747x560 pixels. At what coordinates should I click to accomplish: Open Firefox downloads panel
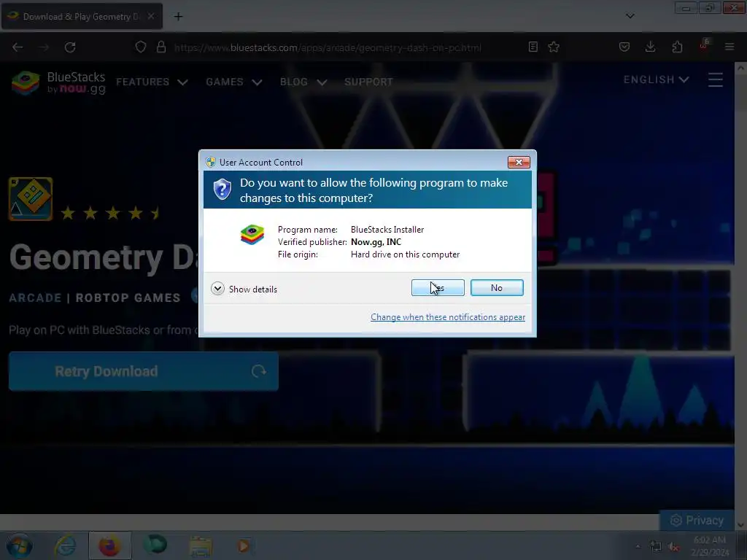pos(650,47)
